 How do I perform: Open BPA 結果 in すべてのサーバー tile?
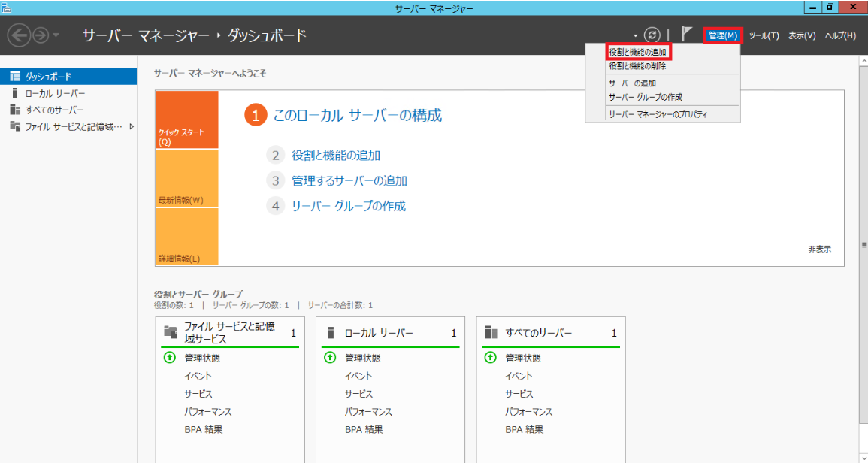524,430
